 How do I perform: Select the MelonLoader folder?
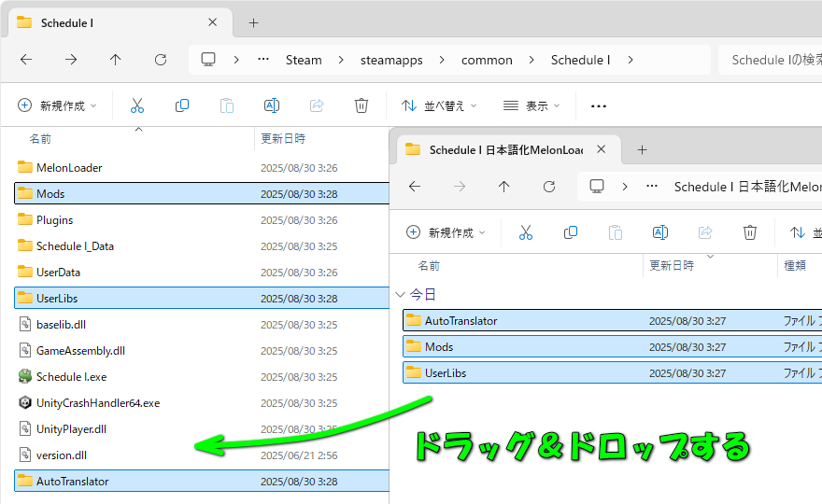tap(202, 168)
